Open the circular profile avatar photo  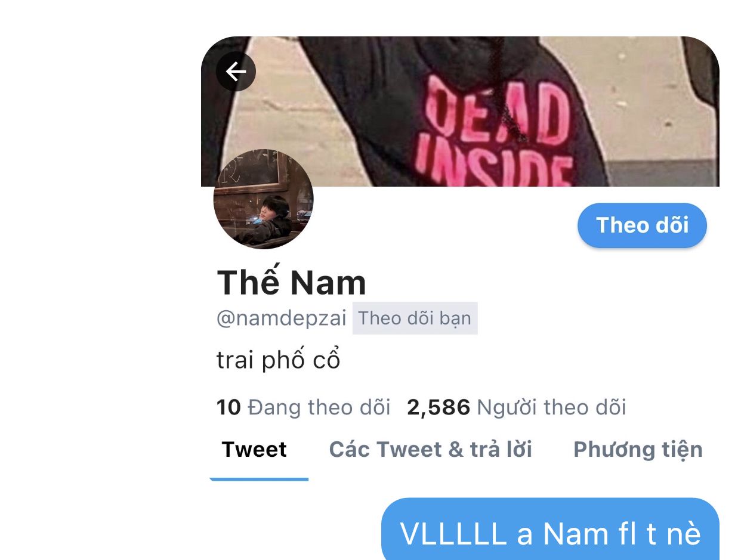[x=263, y=199]
